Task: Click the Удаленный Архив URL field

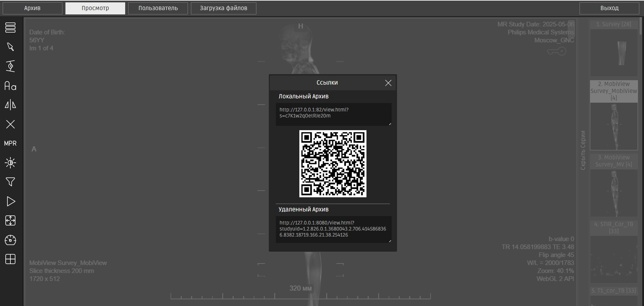Action: point(334,229)
